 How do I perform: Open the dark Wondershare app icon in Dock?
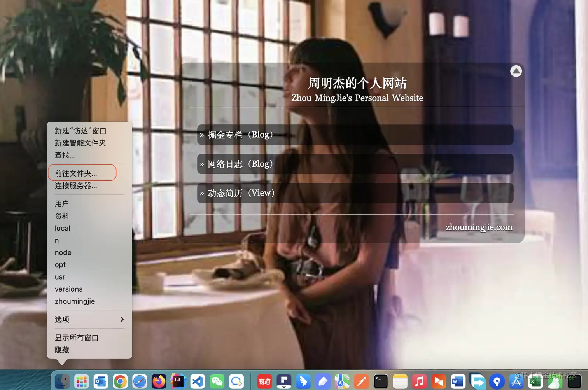[x=284, y=381]
